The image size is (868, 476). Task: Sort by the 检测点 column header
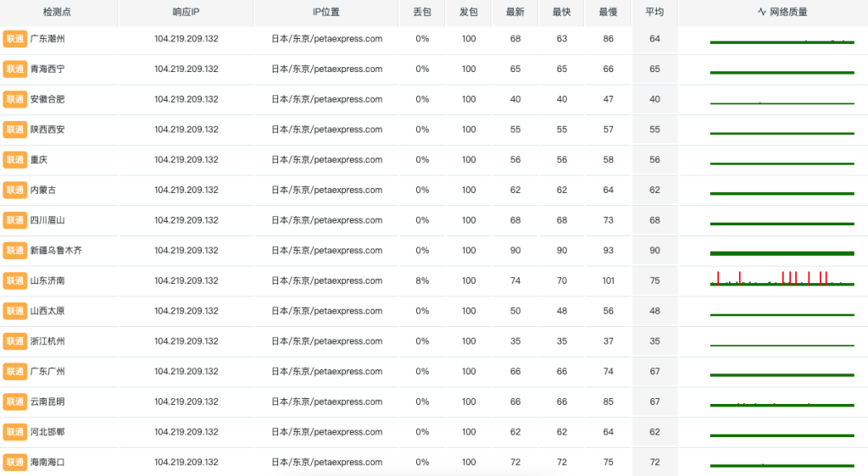57,12
